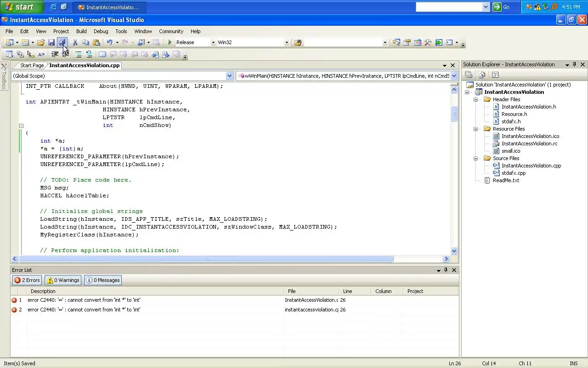Toggle a bookmark on the current line
This screenshot has height=368, width=588.
pyautogui.click(x=102, y=54)
